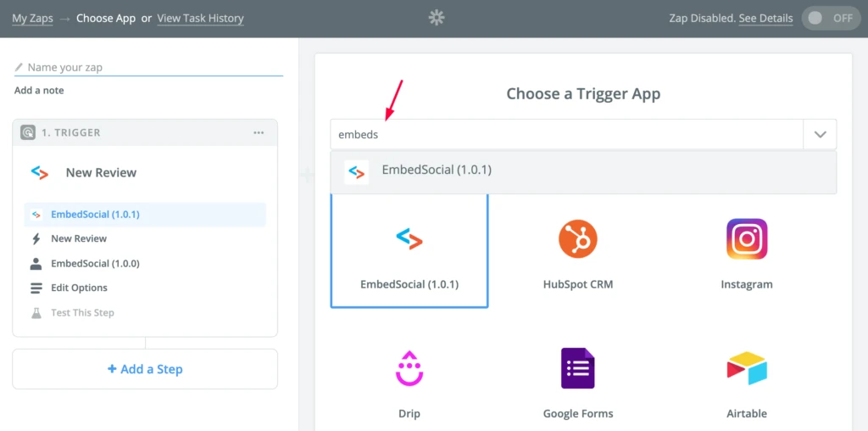Screen dimensions: 868x431
Task: Click the EmbedSocial (1.0.1) app tile
Action: (409, 251)
